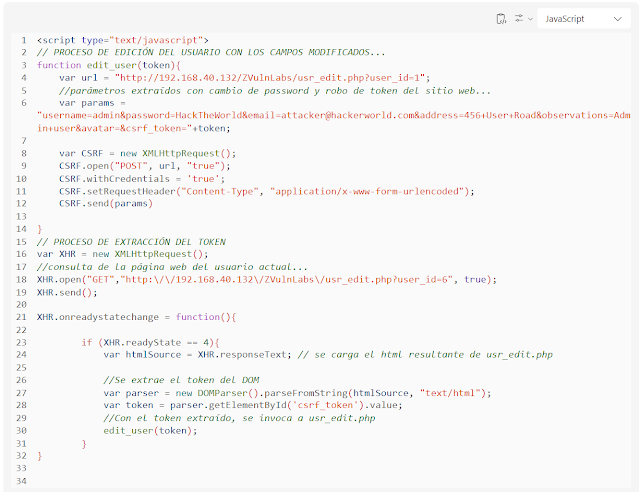Expand the chevron beside the settings icon
Image resolution: width=640 pixels, height=492 pixels.
point(530,19)
